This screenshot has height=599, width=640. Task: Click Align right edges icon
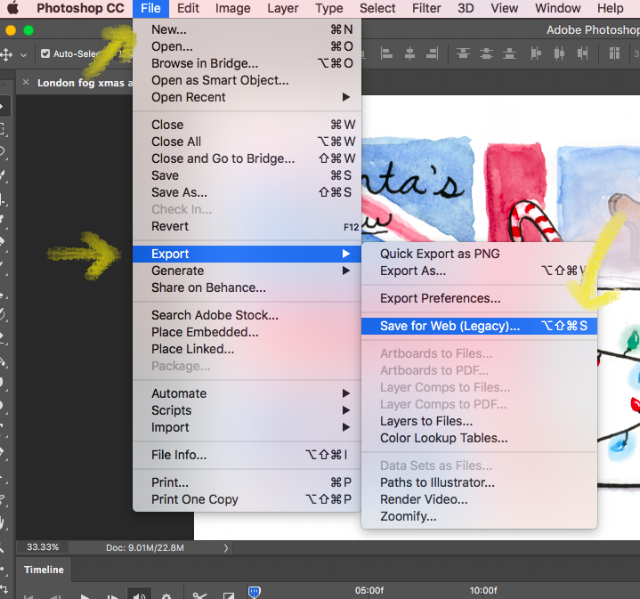tap(432, 53)
